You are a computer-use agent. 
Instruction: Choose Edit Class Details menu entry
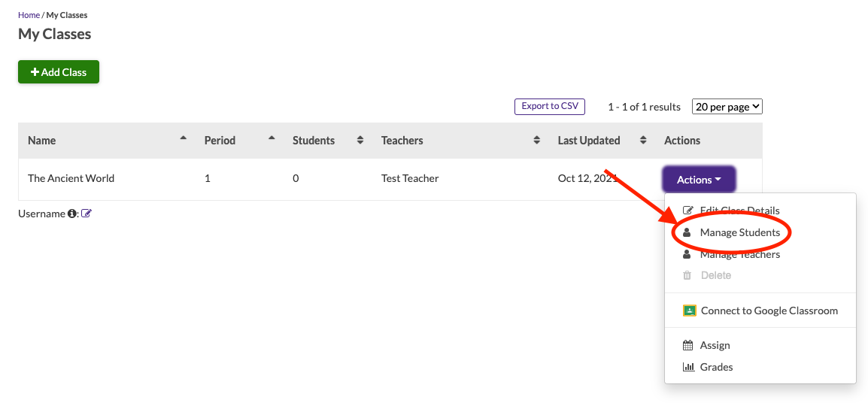pyautogui.click(x=739, y=211)
